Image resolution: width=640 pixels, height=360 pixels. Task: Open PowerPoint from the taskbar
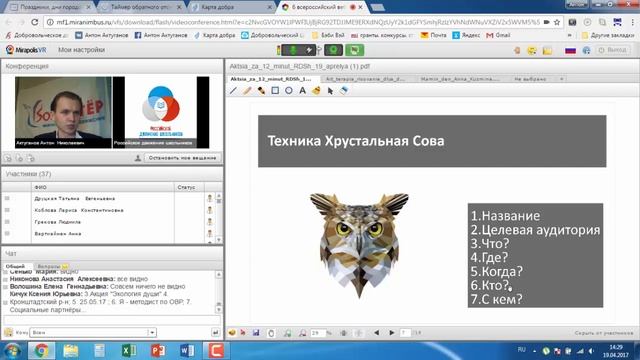point(158,351)
